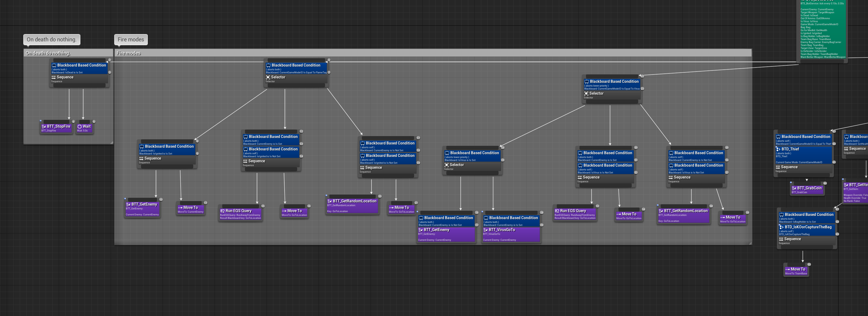The width and height of the screenshot is (868, 316).
Task: Click the Wait 5.0s task clock icon
Action: [x=80, y=127]
